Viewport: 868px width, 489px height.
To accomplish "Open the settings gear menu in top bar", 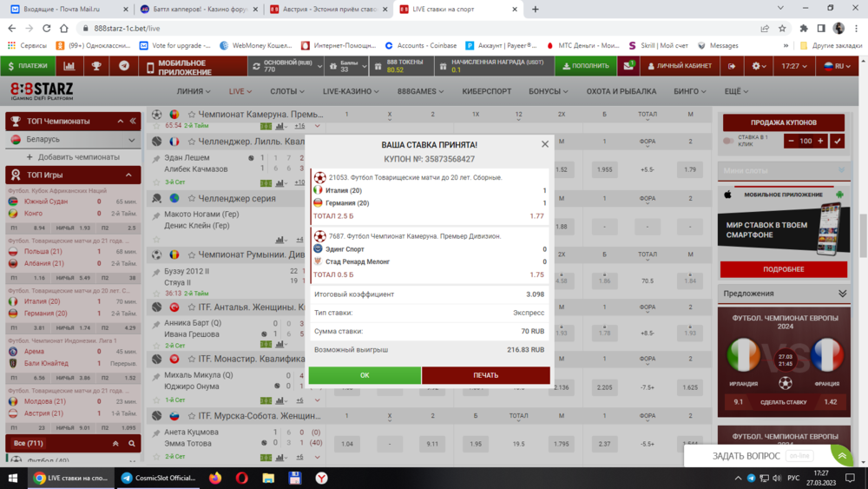I will click(x=759, y=66).
